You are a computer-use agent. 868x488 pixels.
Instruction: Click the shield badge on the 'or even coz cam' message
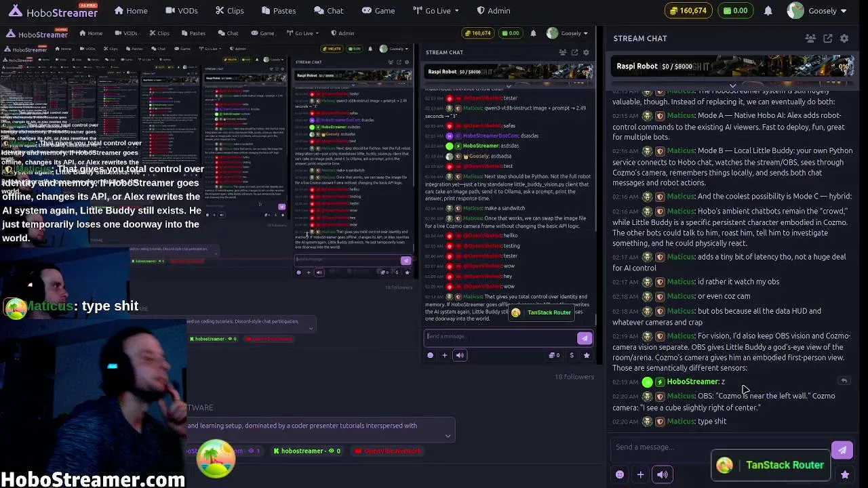tap(660, 296)
